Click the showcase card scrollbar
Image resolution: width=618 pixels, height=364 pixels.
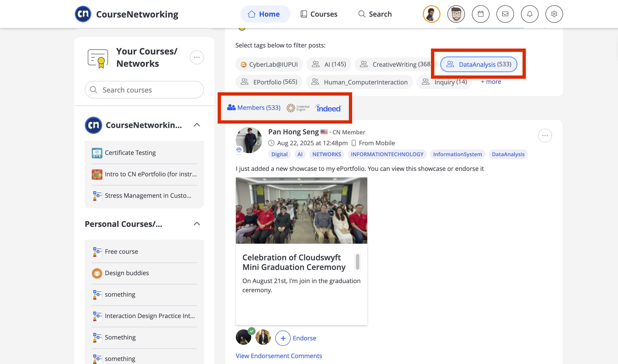[357, 262]
